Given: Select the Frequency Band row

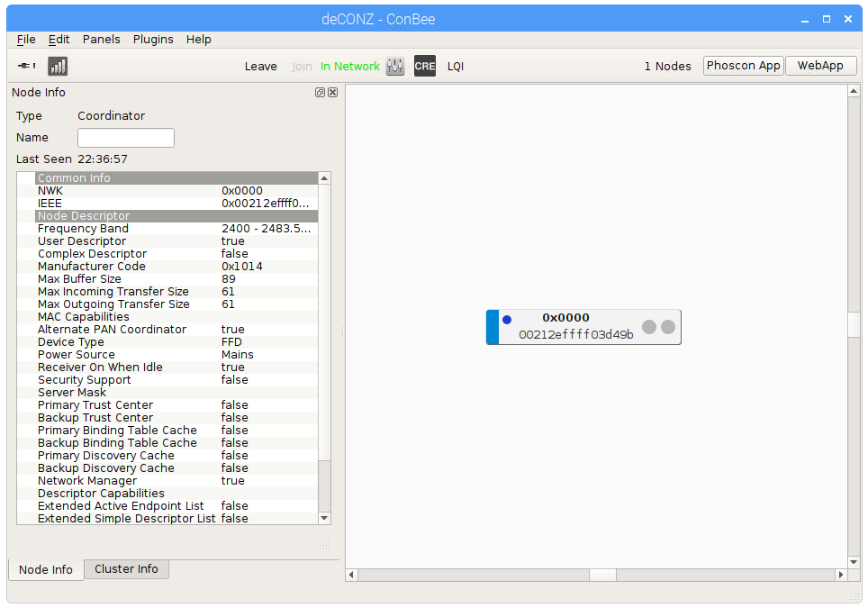Looking at the screenshot, I should pos(167,228).
